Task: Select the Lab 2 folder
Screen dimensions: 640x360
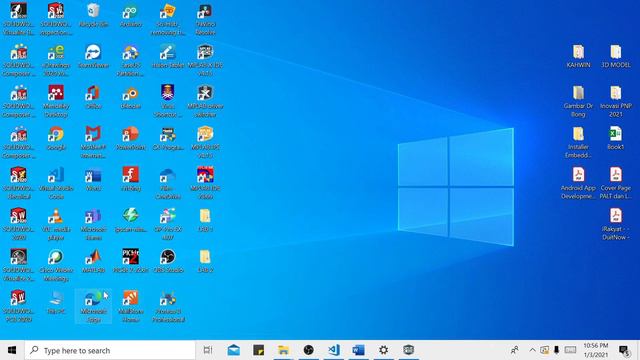Action: click(x=205, y=260)
